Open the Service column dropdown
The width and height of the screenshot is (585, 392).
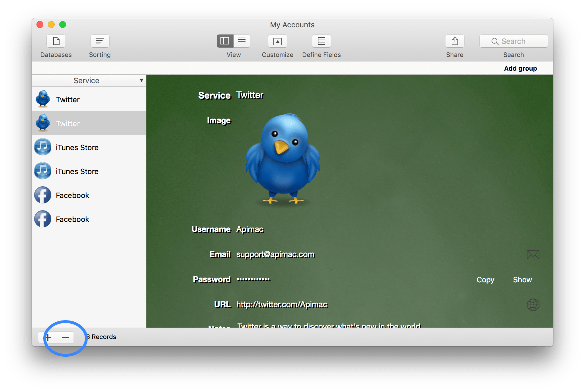[87, 81]
